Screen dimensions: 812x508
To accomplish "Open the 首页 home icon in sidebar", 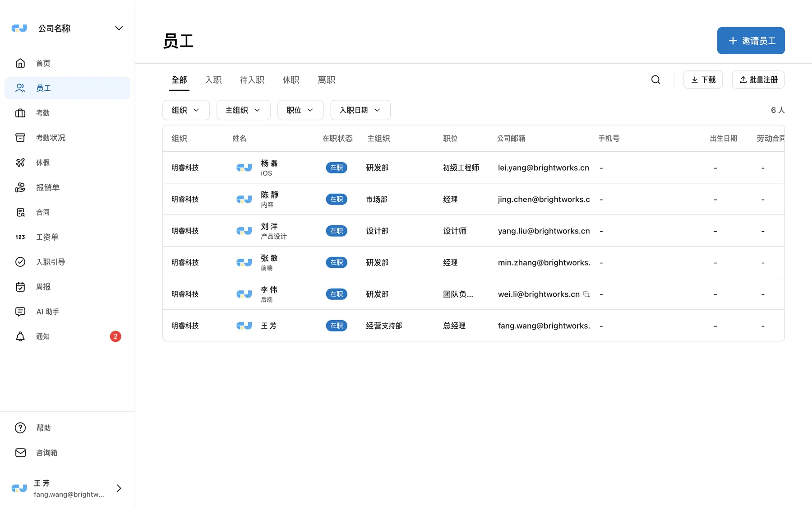I will coord(20,63).
